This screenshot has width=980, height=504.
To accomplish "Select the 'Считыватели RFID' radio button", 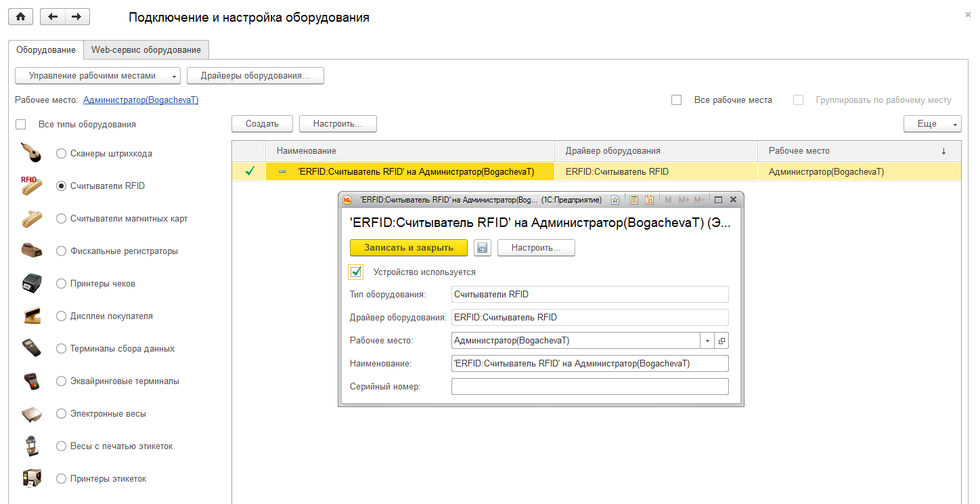I will click(x=62, y=186).
